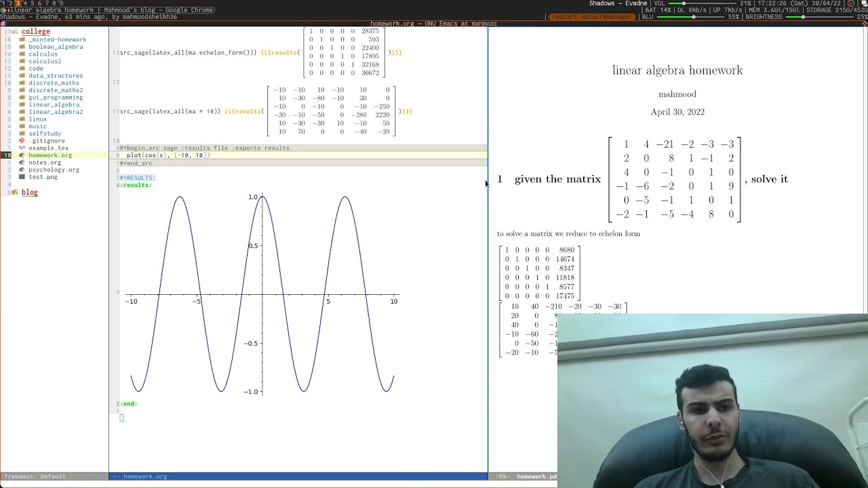Click the STORAGE indicator in the bar
The image size is (868, 488).
(x=836, y=10)
